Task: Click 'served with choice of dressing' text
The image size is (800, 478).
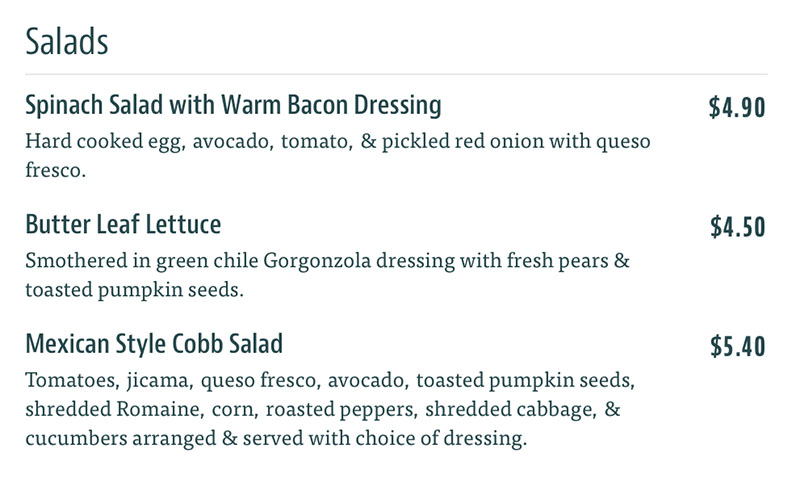Action: click(x=384, y=438)
